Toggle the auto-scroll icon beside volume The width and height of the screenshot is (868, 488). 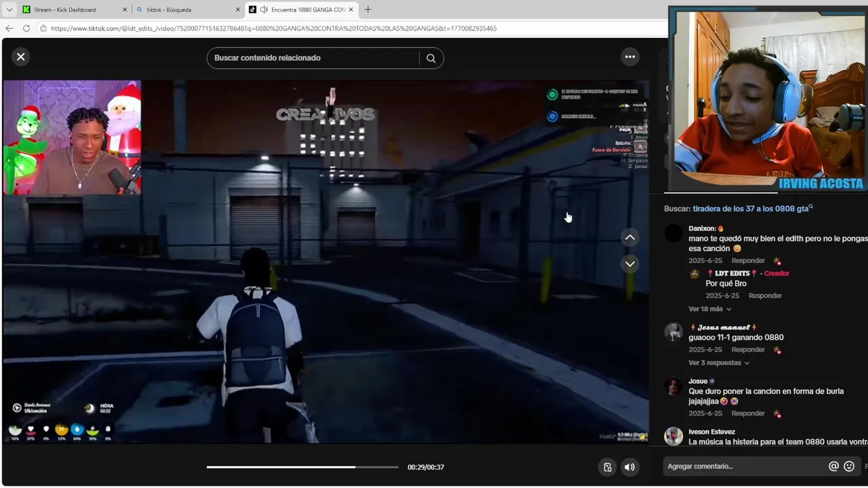(x=608, y=467)
